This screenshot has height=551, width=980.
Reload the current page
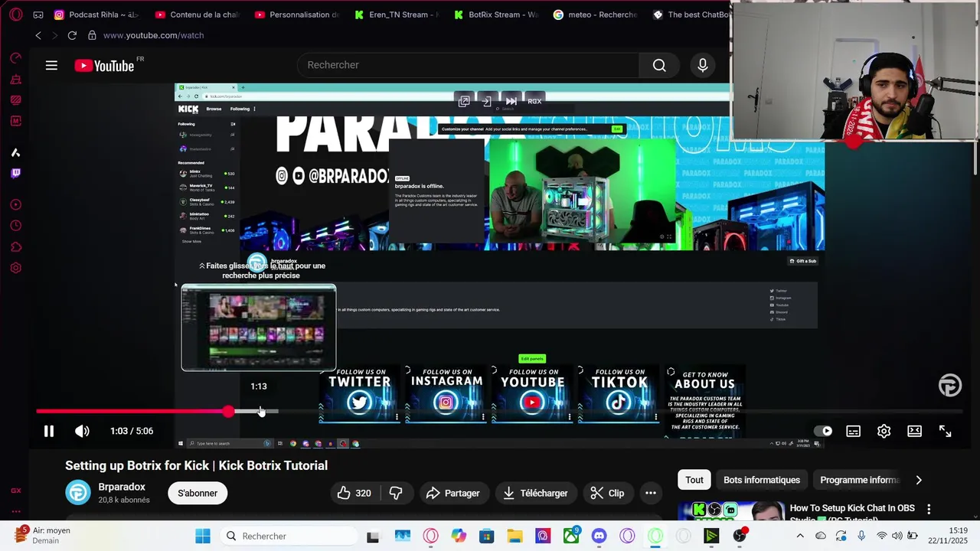[x=72, y=35]
